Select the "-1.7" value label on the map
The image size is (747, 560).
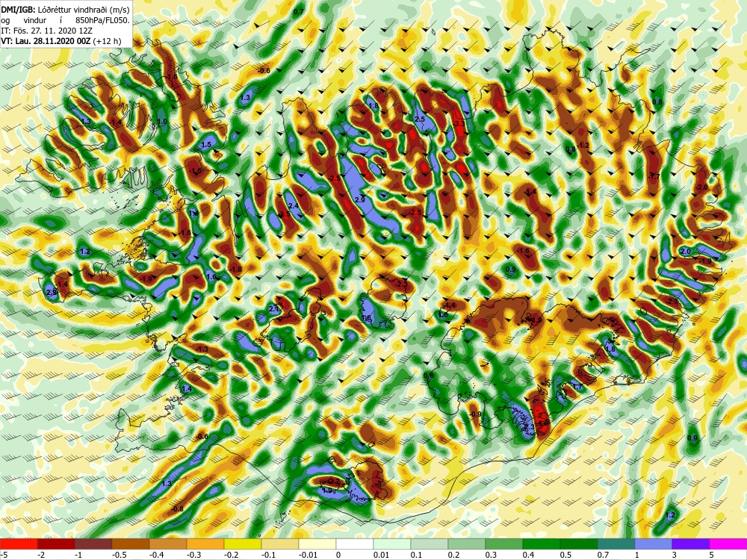point(654,177)
